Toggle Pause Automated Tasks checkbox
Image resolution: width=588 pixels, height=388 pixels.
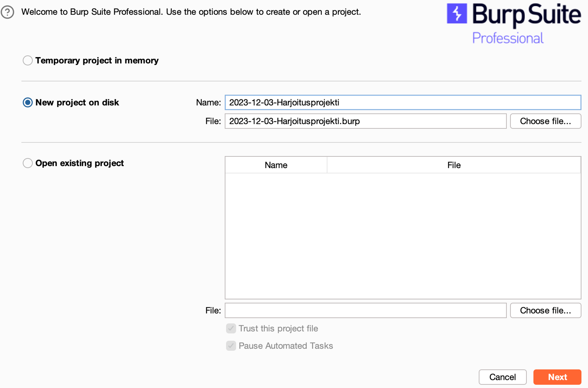point(231,346)
